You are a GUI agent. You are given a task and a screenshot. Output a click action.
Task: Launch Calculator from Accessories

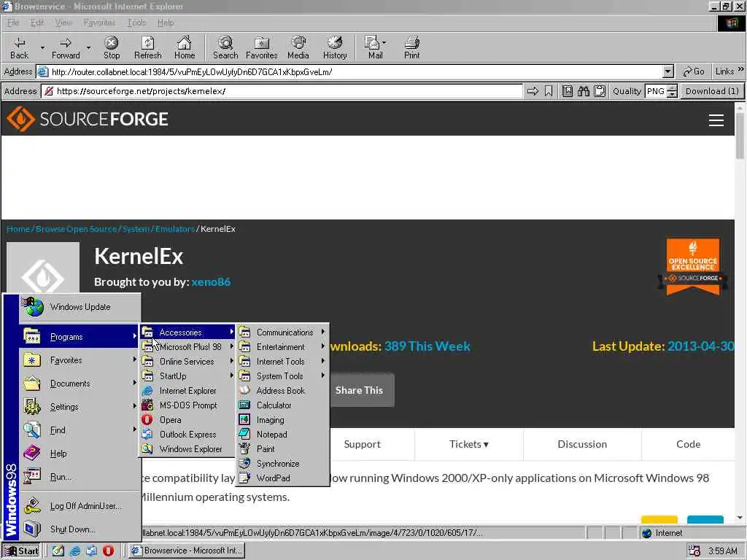click(x=284, y=405)
